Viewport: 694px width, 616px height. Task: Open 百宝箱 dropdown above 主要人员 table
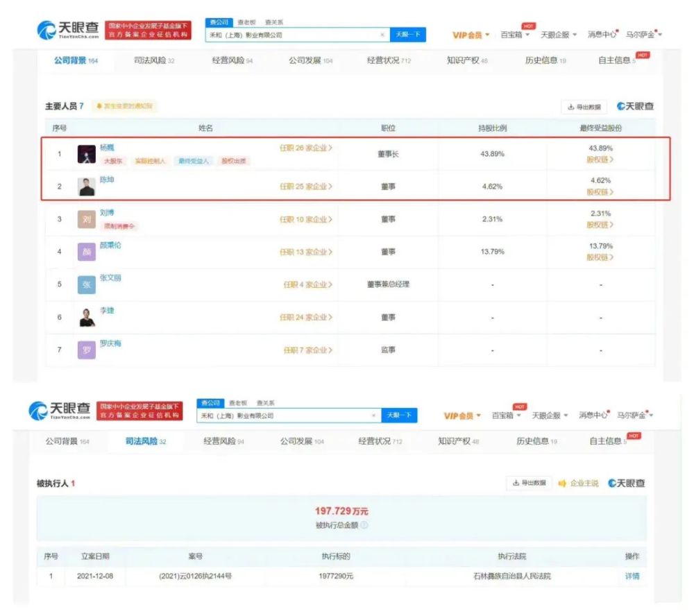pos(515,35)
